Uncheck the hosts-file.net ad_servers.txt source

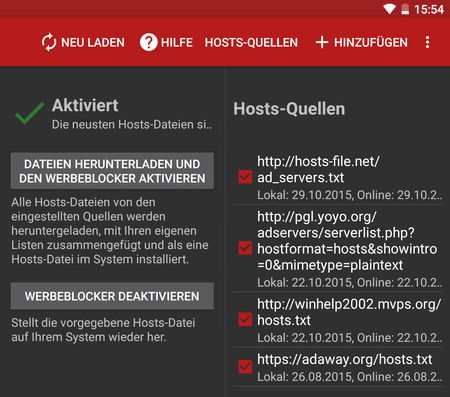coord(245,177)
